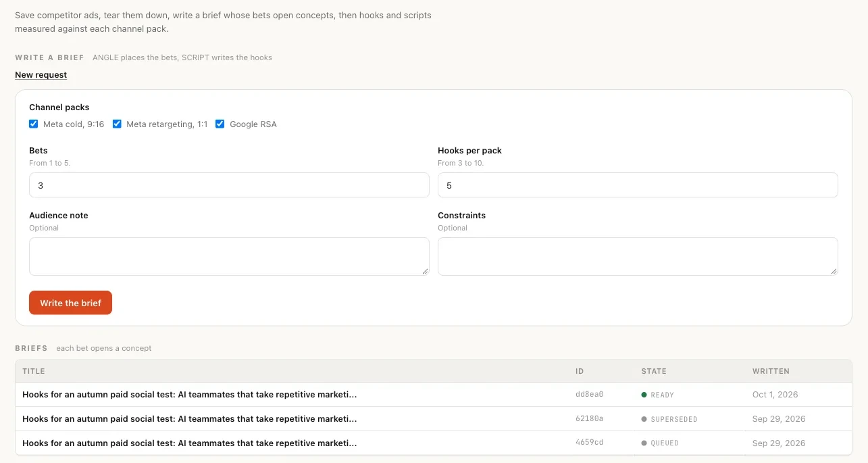Select the ID cell 62180a
The height and width of the screenshot is (463, 868).
tap(589, 419)
